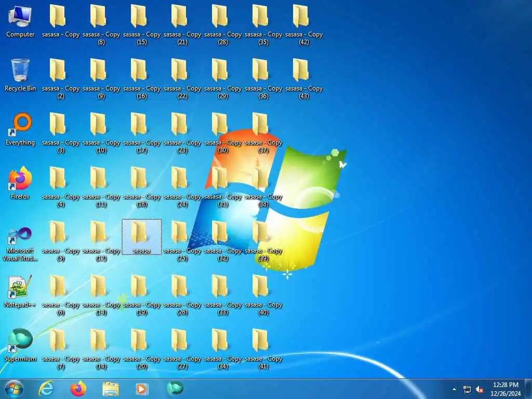
Task: Select folder sasasa - Copy (7)
Action: point(61,349)
